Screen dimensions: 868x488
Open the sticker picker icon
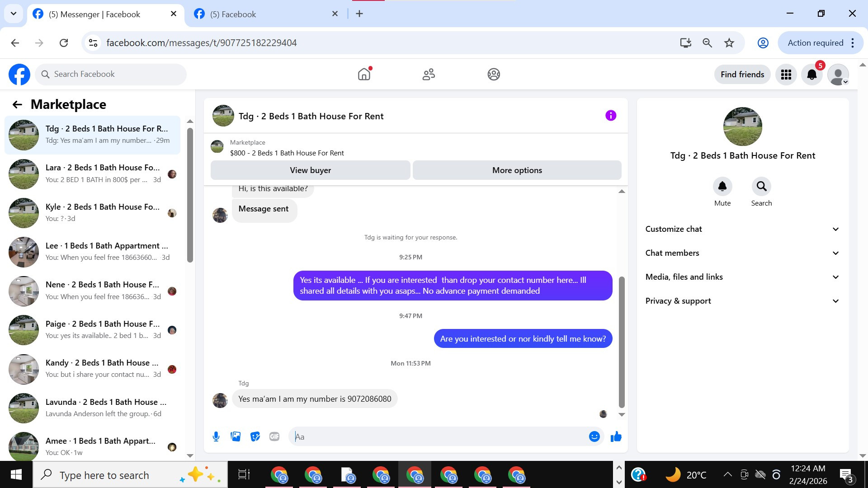coord(255,436)
